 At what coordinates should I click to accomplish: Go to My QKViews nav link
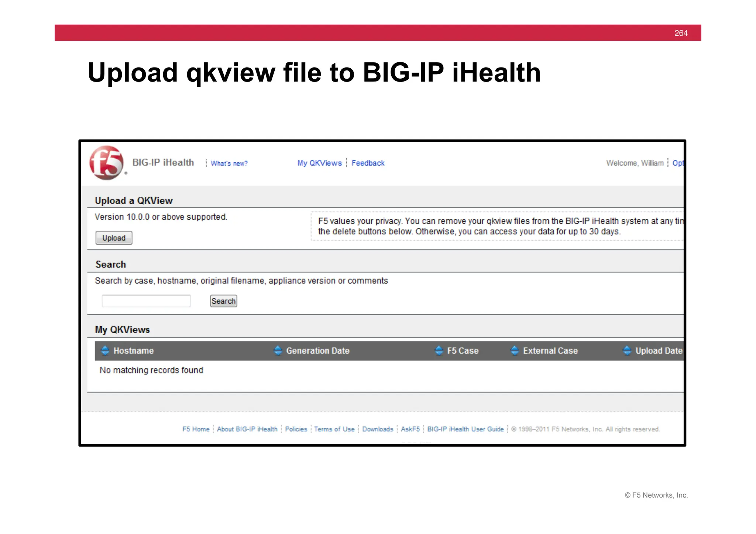(320, 163)
